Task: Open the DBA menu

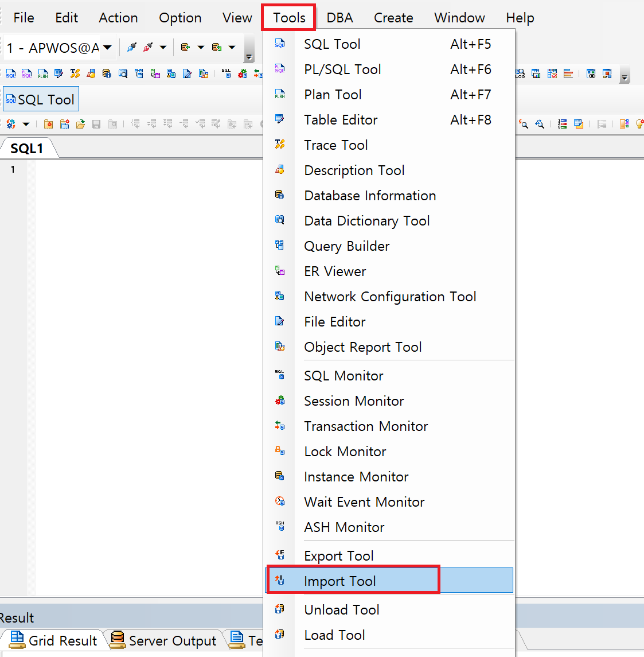Action: click(x=339, y=18)
